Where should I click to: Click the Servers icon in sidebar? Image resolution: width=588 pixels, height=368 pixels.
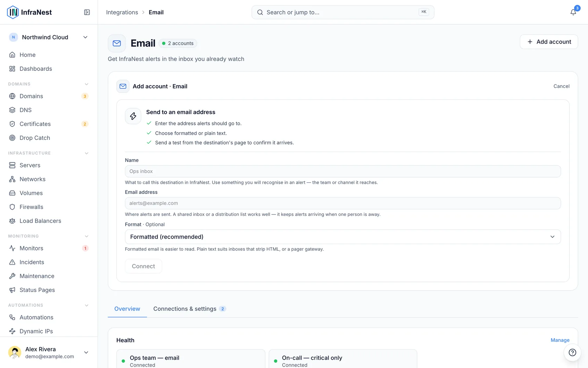tap(12, 165)
